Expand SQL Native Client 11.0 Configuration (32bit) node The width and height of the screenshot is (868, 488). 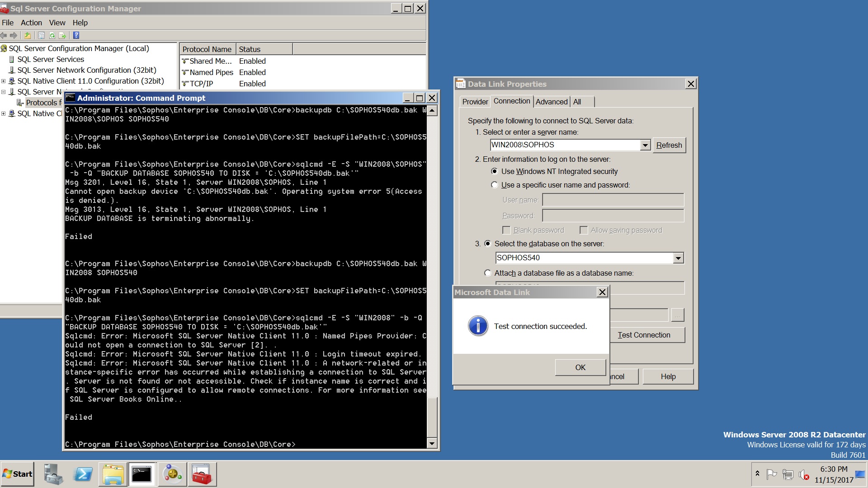(x=4, y=81)
